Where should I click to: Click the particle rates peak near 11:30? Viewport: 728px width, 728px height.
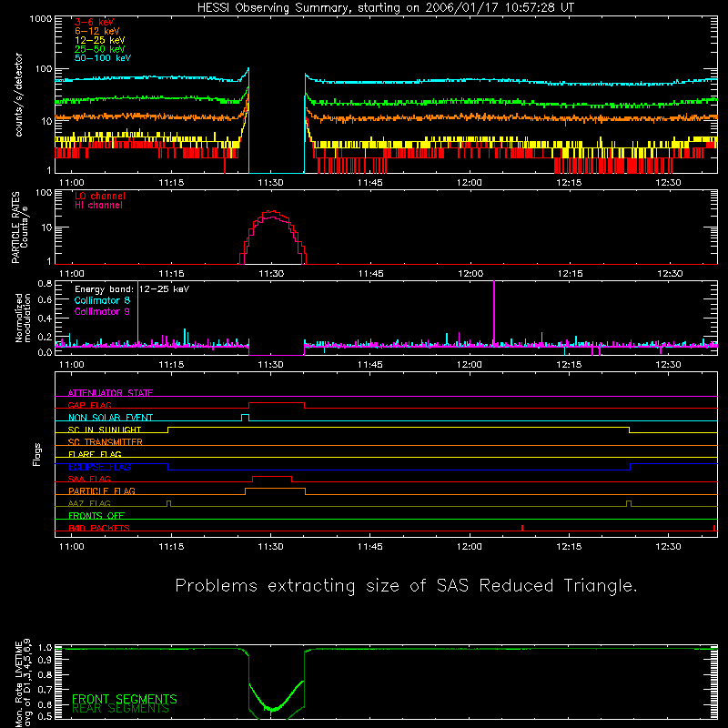point(273,213)
